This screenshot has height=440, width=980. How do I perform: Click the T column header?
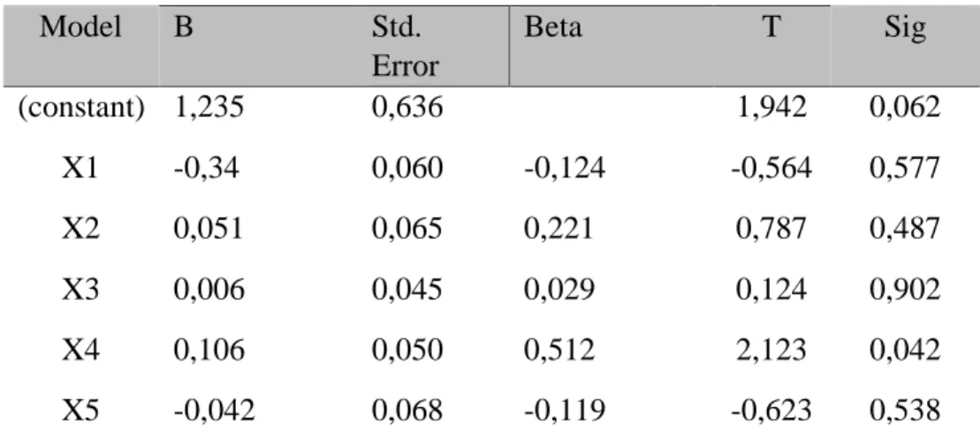(771, 28)
